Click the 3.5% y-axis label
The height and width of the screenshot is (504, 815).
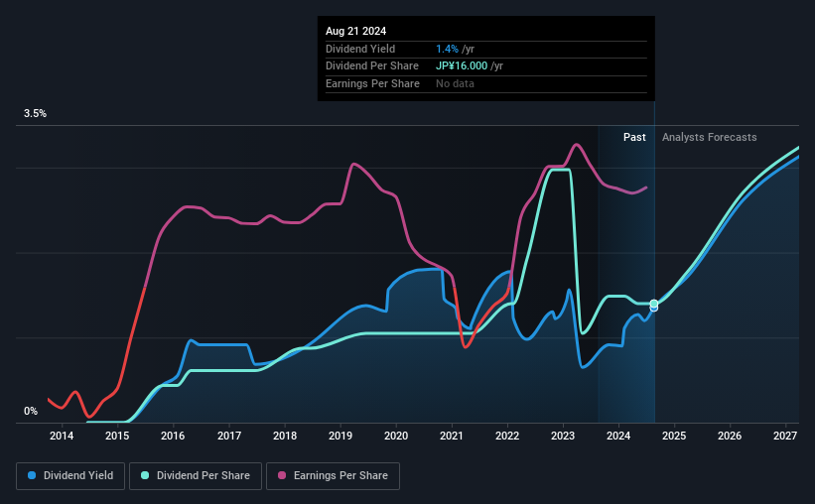click(35, 113)
